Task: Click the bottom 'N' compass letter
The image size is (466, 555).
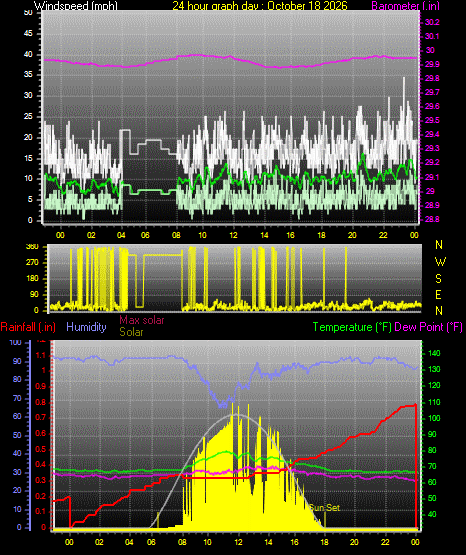Action: (439, 310)
